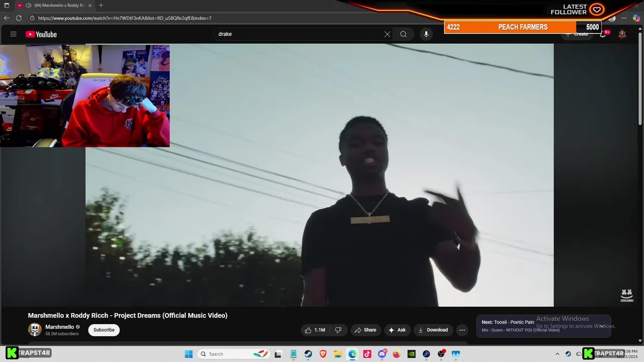The width and height of the screenshot is (644, 362).
Task: Open Marshmello channel name link
Action: coord(59,327)
